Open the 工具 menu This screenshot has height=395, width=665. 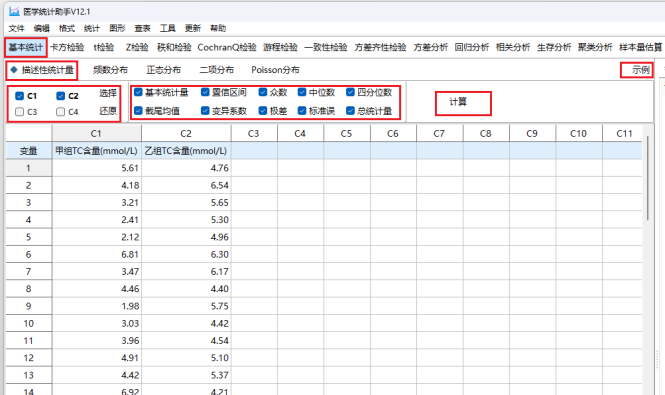point(168,28)
